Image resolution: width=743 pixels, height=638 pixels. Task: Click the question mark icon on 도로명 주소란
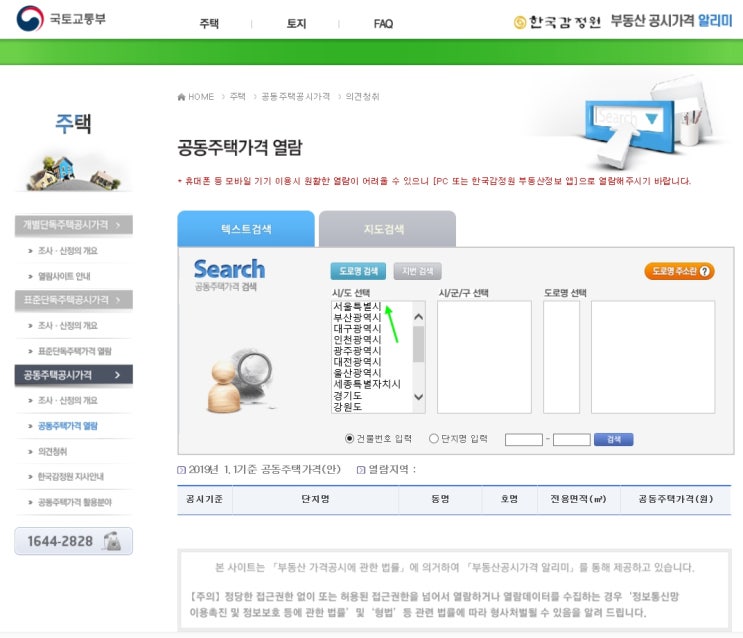click(x=704, y=271)
